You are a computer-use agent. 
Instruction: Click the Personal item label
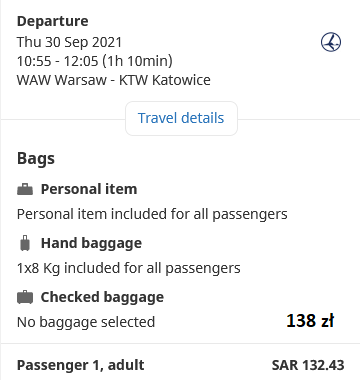[x=89, y=189]
